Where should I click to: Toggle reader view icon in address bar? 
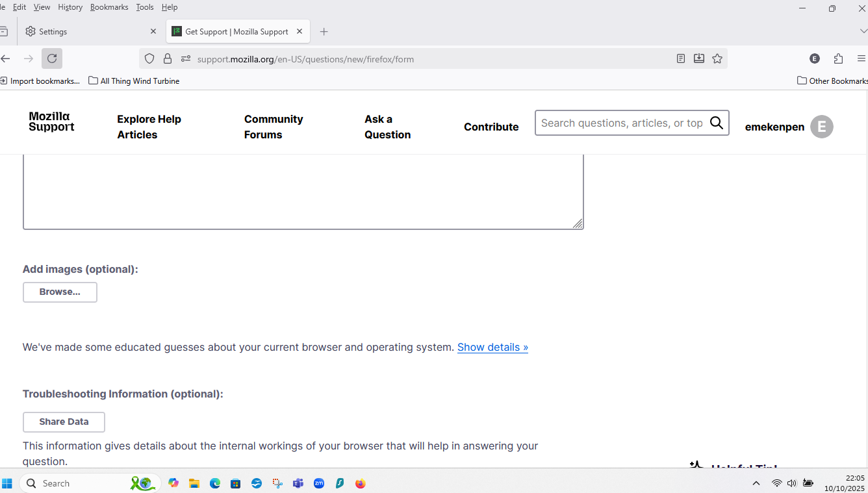[681, 58]
